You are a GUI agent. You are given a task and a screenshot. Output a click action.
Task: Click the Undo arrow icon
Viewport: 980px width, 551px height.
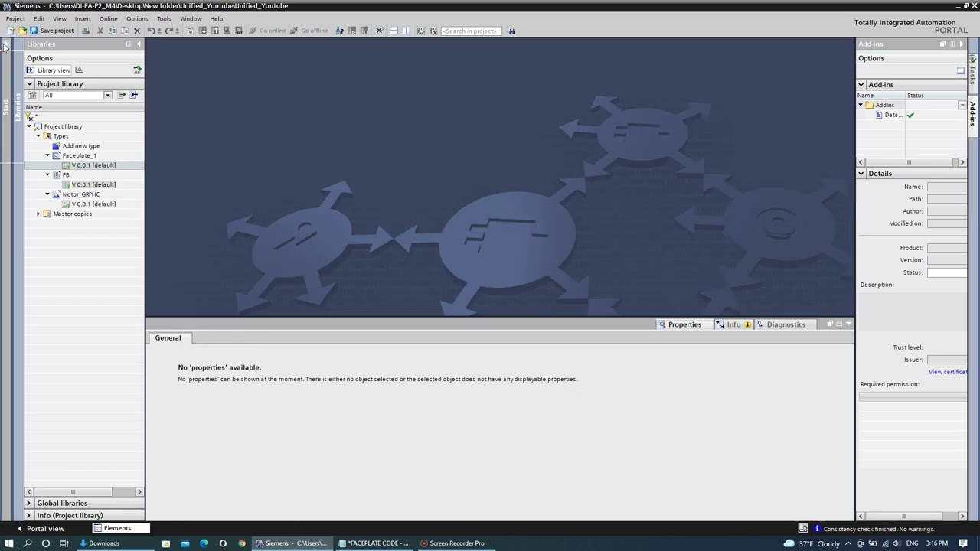point(151,31)
